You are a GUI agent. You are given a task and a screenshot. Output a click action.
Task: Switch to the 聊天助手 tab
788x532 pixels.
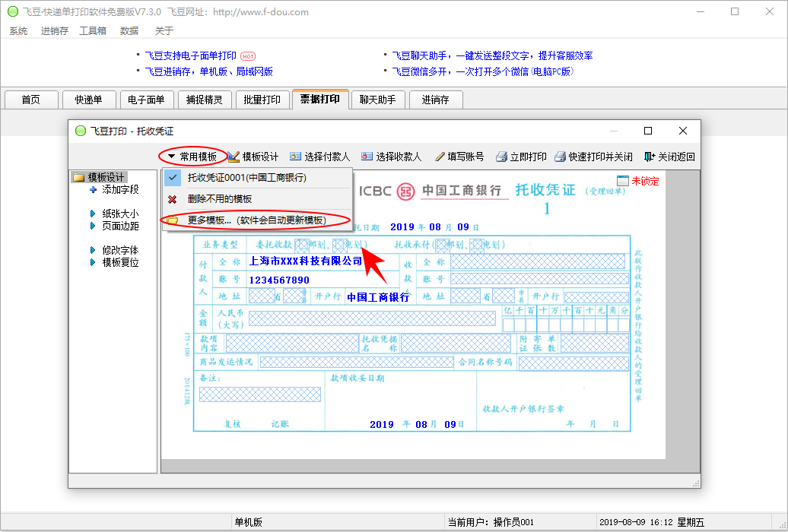pyautogui.click(x=378, y=100)
